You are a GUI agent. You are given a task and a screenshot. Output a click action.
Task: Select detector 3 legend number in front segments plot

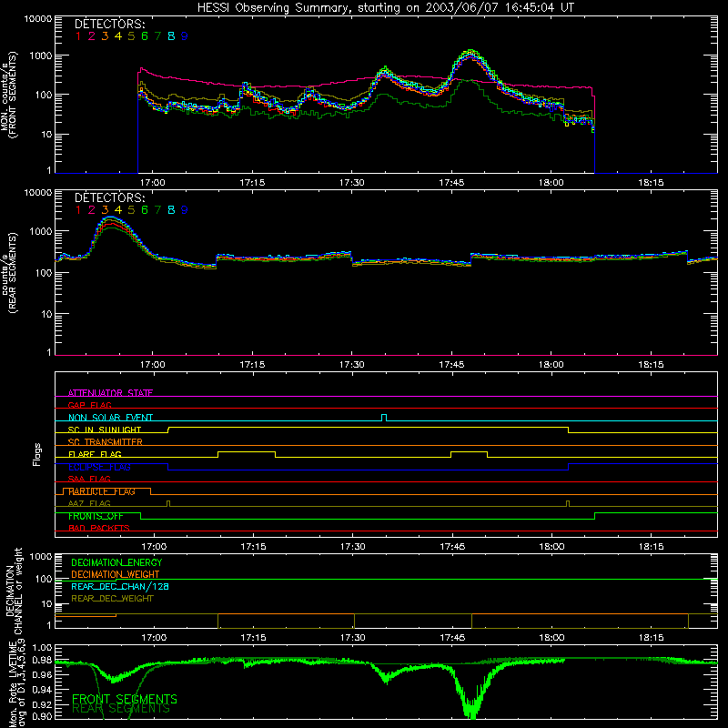pyautogui.click(x=105, y=36)
